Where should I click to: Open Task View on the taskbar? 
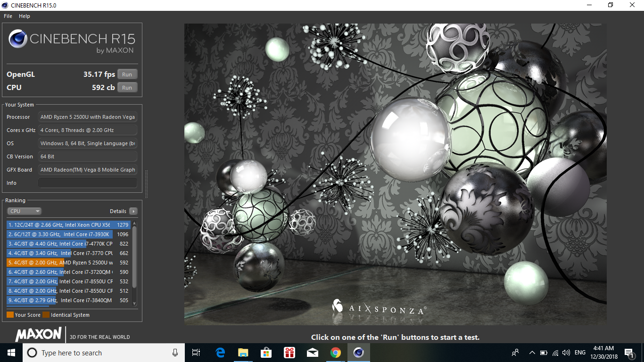click(x=196, y=353)
